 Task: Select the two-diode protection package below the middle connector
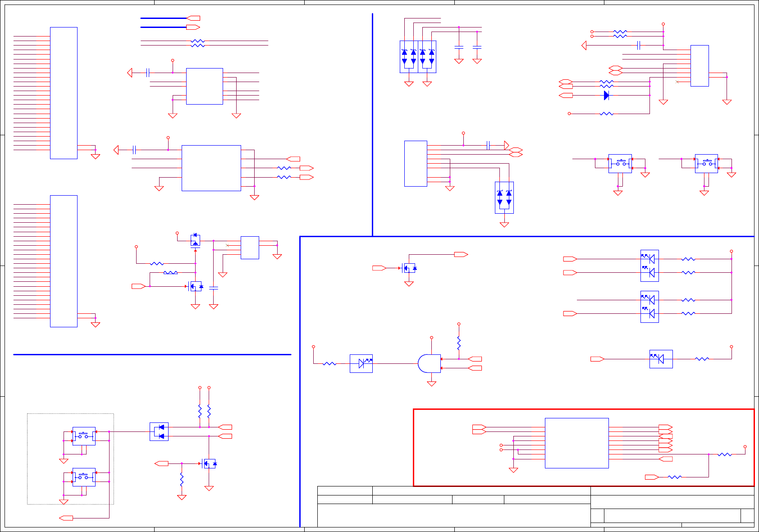(504, 197)
